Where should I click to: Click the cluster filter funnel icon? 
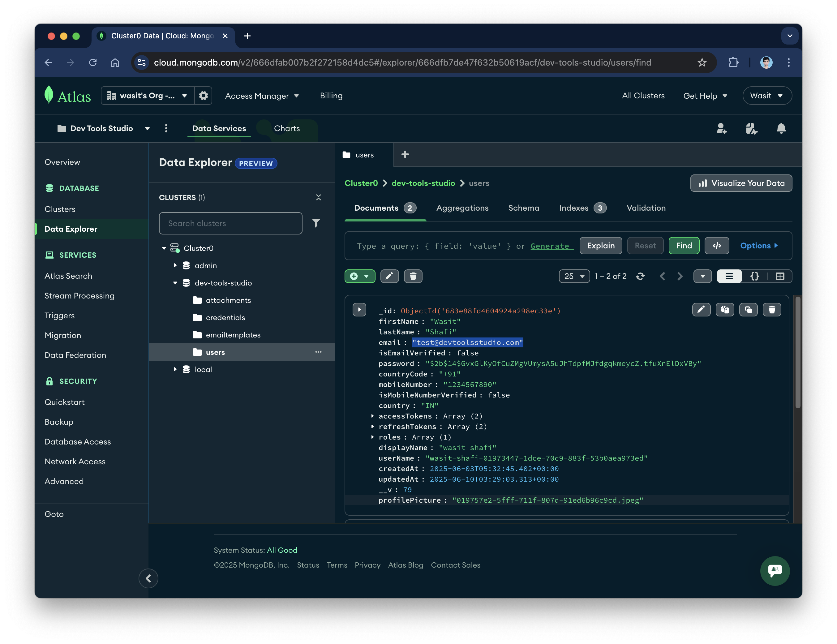(x=316, y=223)
